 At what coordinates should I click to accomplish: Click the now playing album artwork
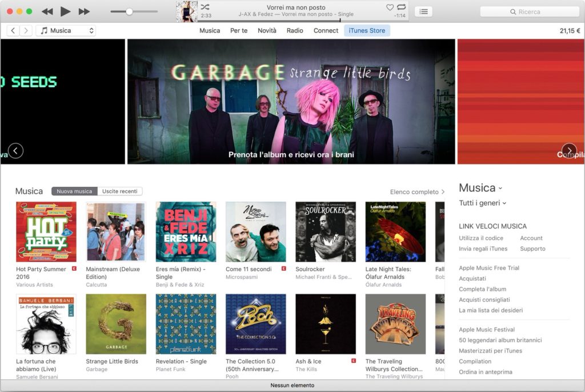coord(187,11)
